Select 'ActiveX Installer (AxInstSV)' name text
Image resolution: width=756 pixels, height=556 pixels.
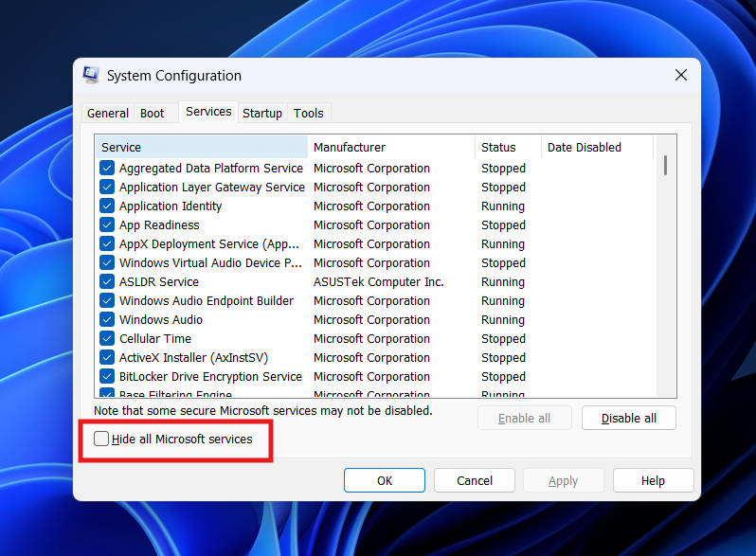[193, 358]
